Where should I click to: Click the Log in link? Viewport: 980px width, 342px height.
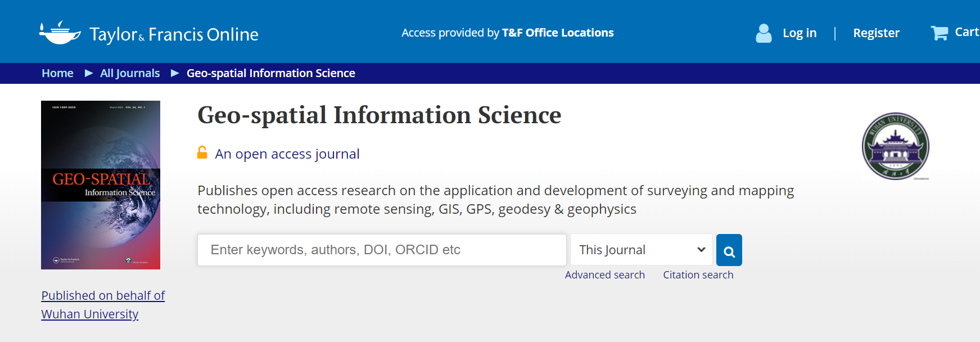pos(800,33)
